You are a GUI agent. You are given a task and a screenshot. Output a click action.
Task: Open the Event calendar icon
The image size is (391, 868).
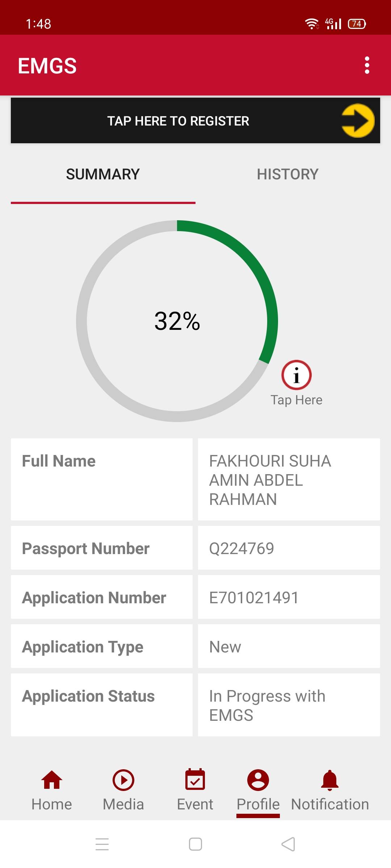click(x=195, y=780)
